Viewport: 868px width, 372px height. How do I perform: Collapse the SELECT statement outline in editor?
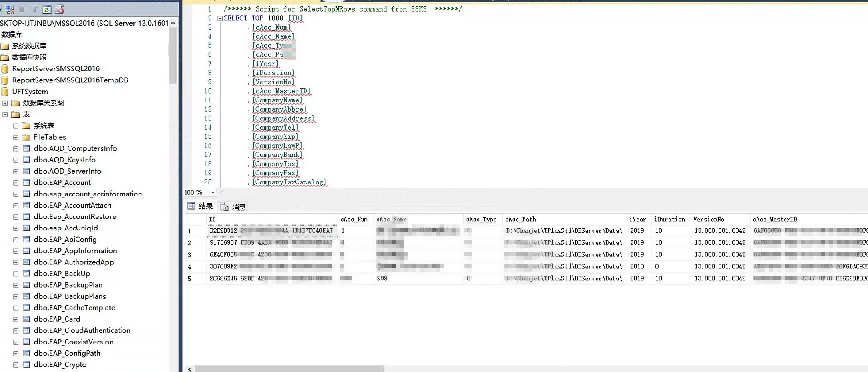coord(220,18)
